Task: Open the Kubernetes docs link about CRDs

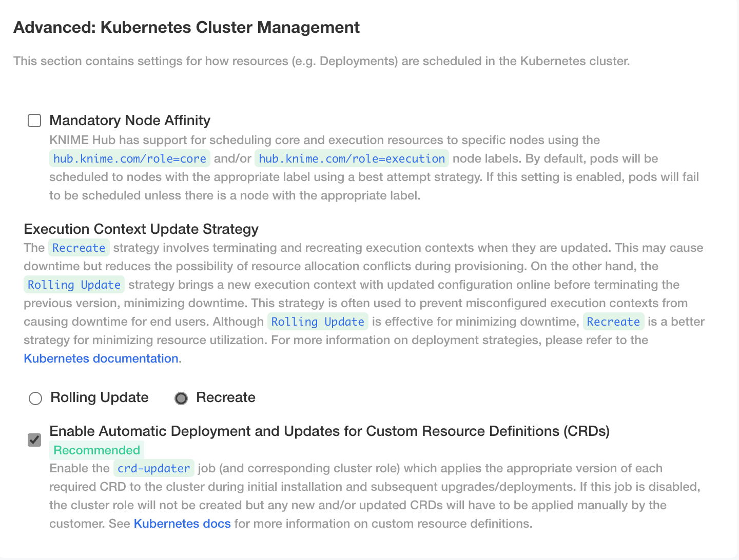Action: pyautogui.click(x=182, y=524)
